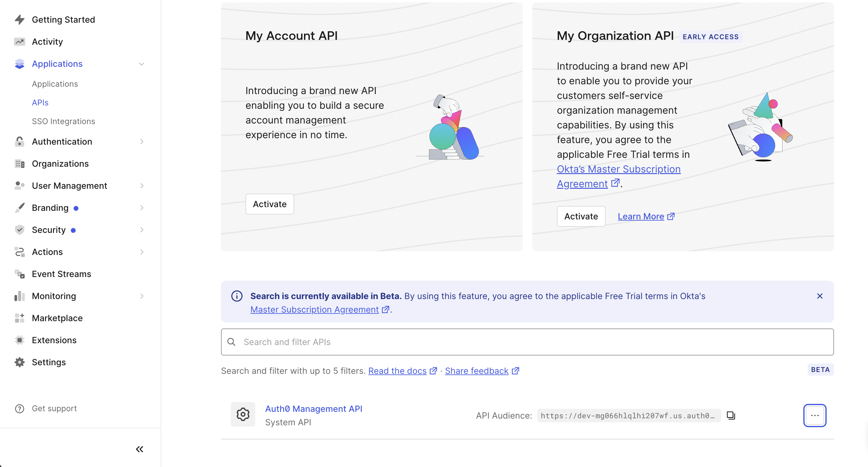Click the Event Streams icon
Image resolution: width=868 pixels, height=467 pixels.
point(20,274)
